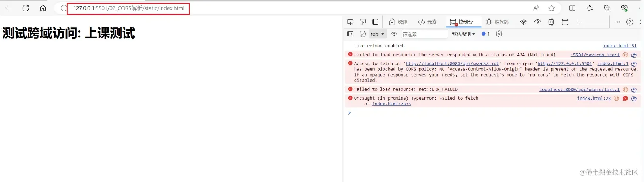Go to the browser home page
Image resolution: width=644 pixels, height=182 pixels.
click(x=43, y=8)
